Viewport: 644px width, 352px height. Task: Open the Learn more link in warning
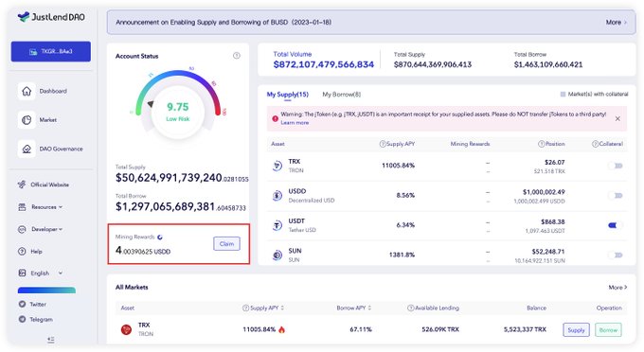coord(295,123)
